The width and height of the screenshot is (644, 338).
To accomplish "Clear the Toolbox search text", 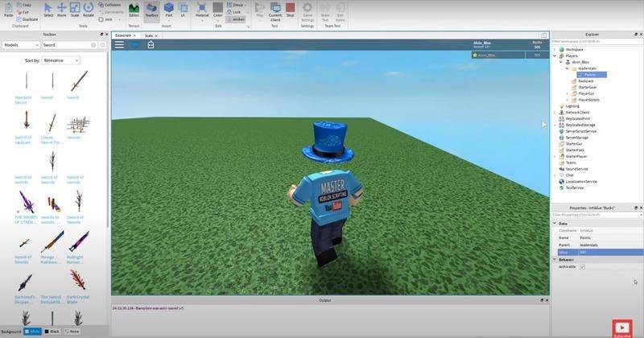I will coord(93,45).
